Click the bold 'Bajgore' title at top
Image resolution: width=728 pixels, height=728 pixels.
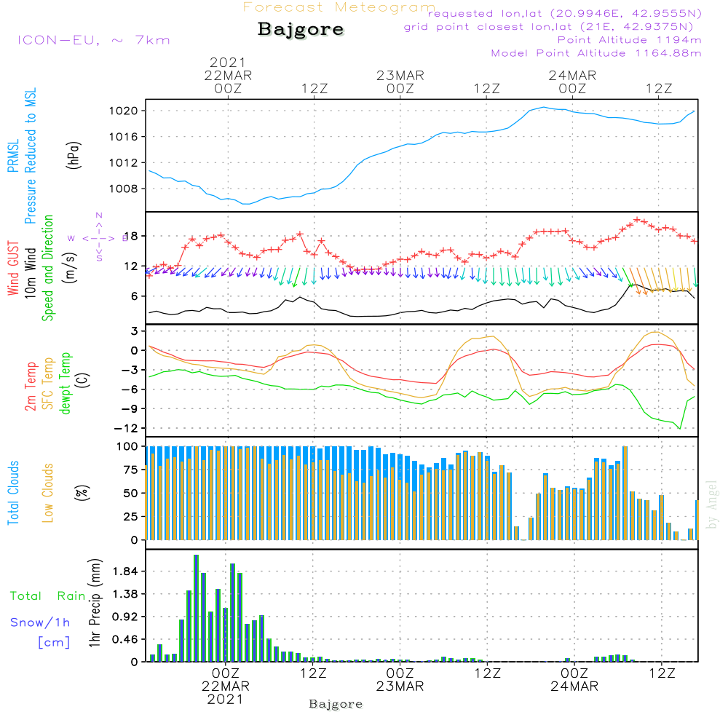click(301, 29)
